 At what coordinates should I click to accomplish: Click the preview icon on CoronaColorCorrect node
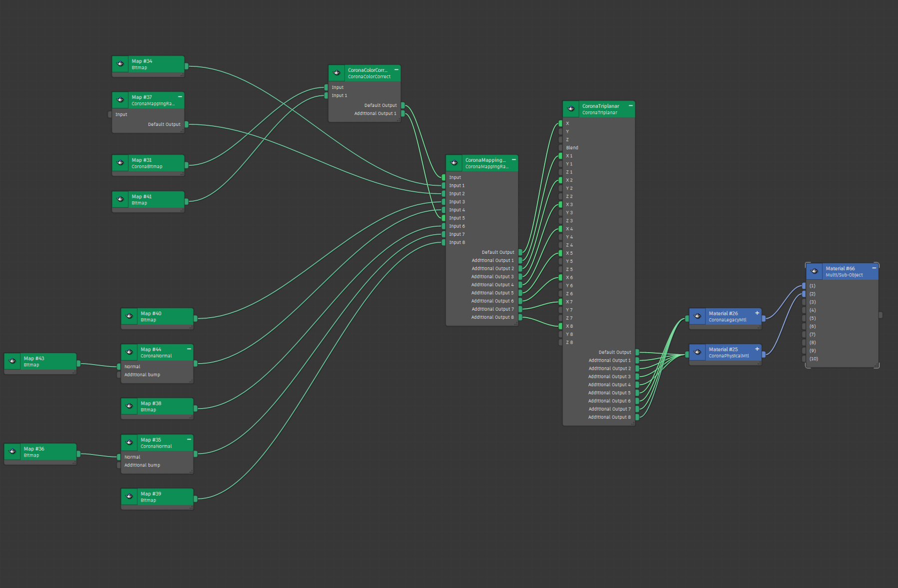point(336,73)
